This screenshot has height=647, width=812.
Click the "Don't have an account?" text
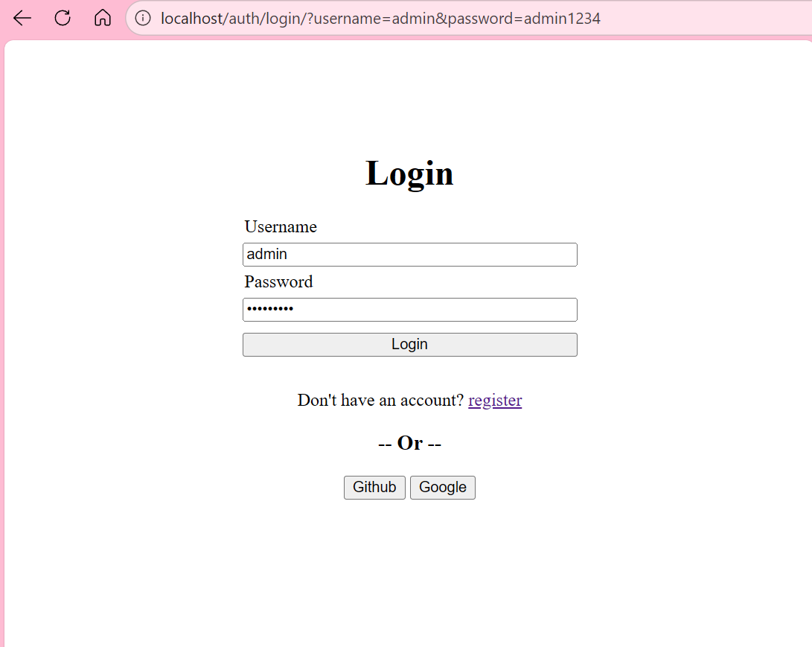(380, 401)
